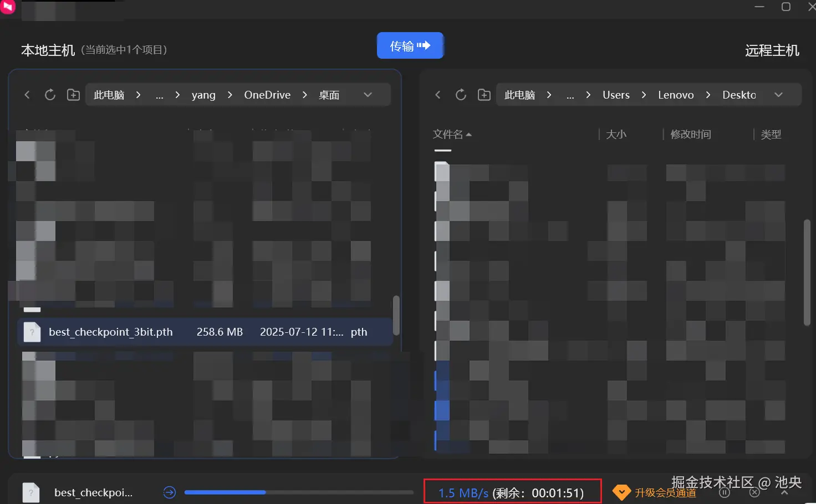
Task: Open Users folder in remote breadcrumb
Action: (616, 95)
